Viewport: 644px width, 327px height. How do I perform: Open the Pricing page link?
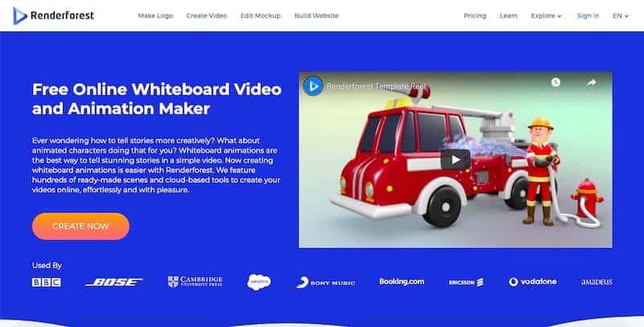(x=475, y=15)
